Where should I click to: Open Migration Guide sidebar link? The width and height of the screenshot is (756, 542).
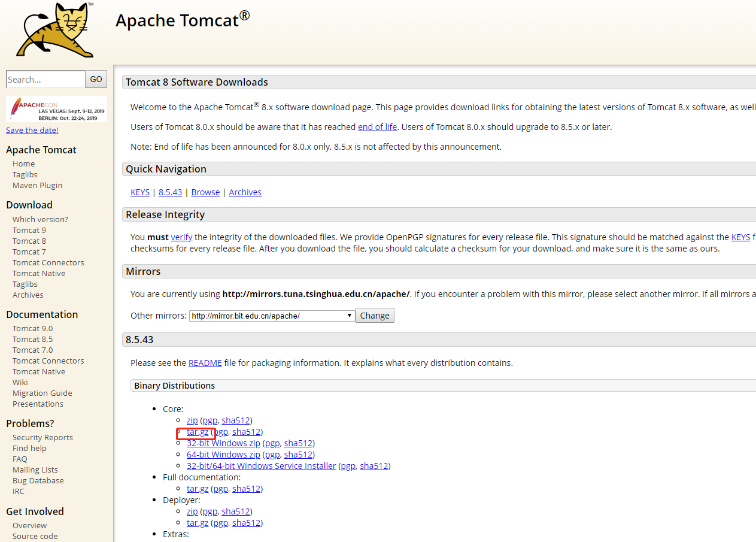42,393
